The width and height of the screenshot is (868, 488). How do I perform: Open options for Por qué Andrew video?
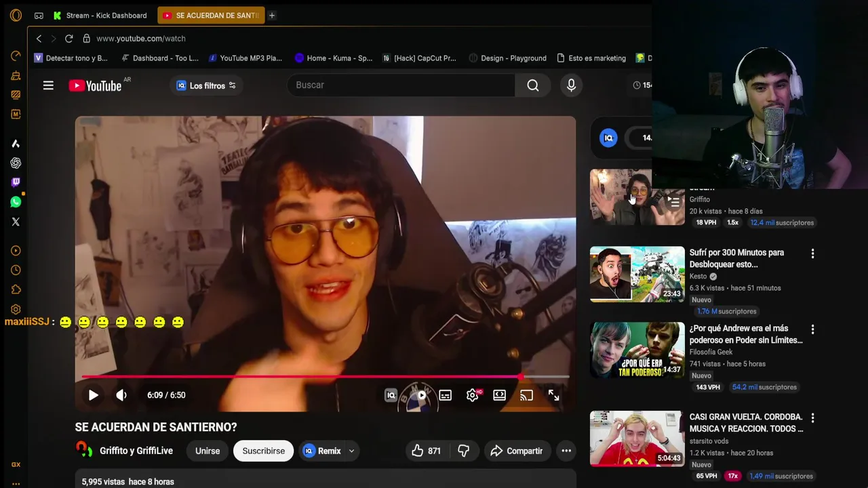pos(812,329)
